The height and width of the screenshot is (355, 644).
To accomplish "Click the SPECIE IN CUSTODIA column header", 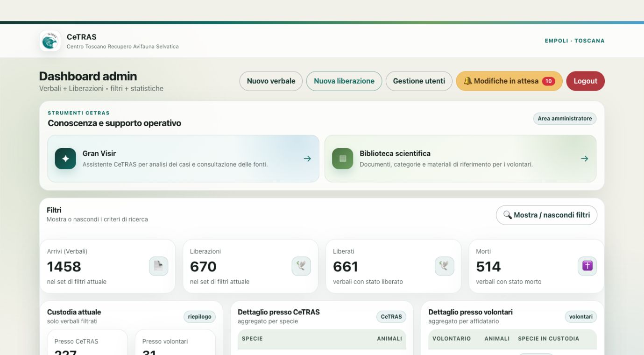I will pyautogui.click(x=548, y=339).
